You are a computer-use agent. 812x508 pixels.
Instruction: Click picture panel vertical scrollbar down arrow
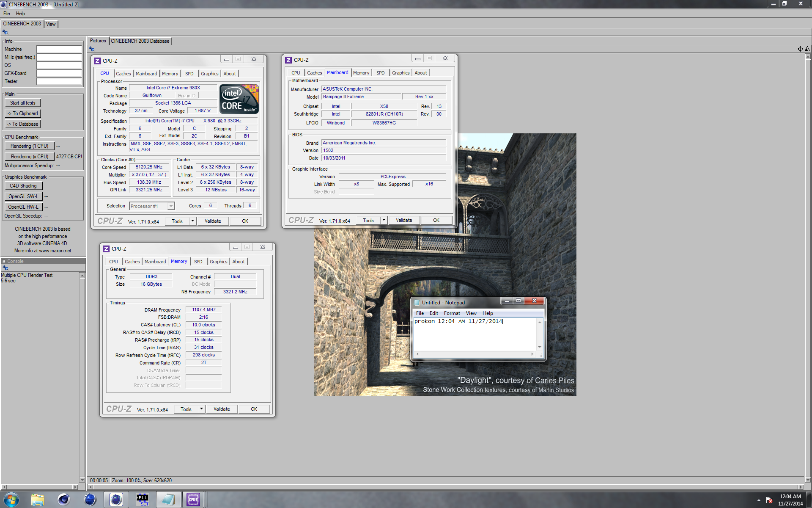(x=808, y=480)
